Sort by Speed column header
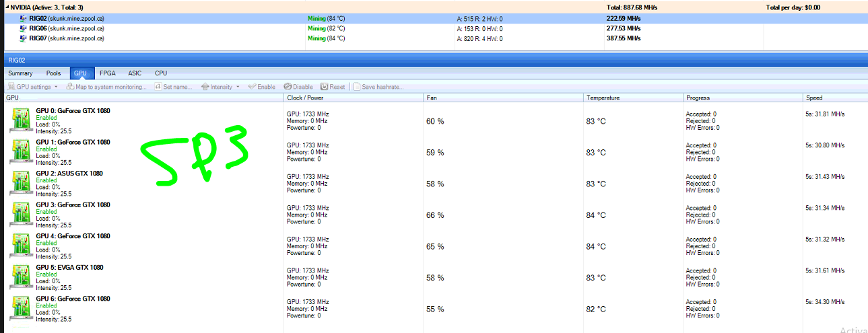 point(835,98)
